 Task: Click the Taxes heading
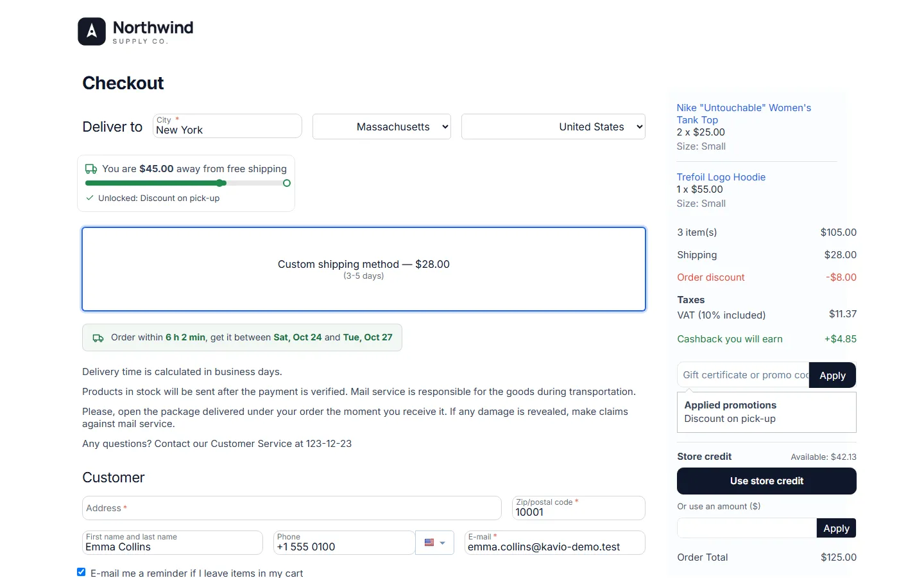690,300
